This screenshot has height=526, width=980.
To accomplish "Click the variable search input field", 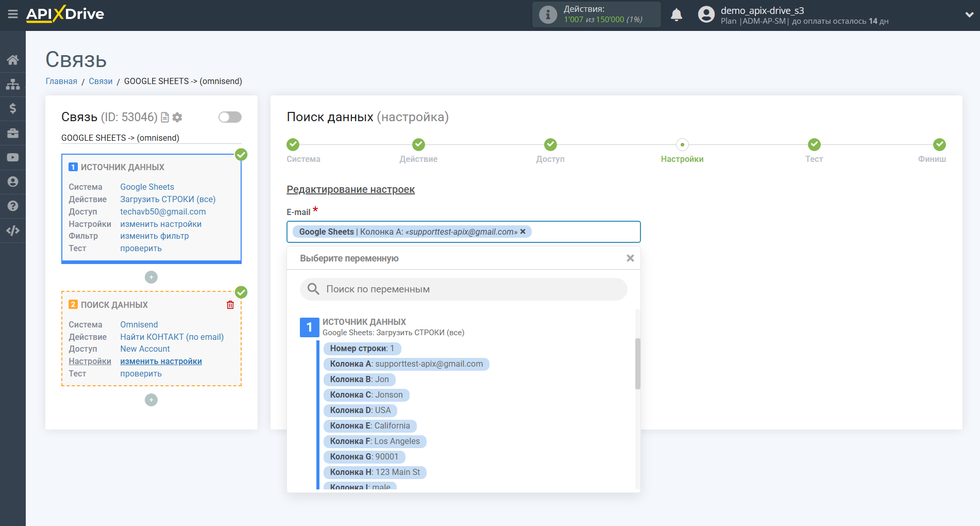I will pos(464,289).
